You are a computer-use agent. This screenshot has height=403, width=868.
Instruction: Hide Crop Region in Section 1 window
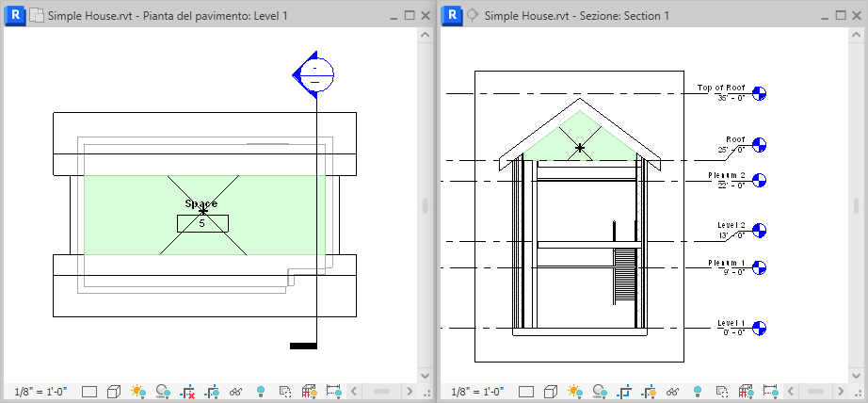coord(649,392)
